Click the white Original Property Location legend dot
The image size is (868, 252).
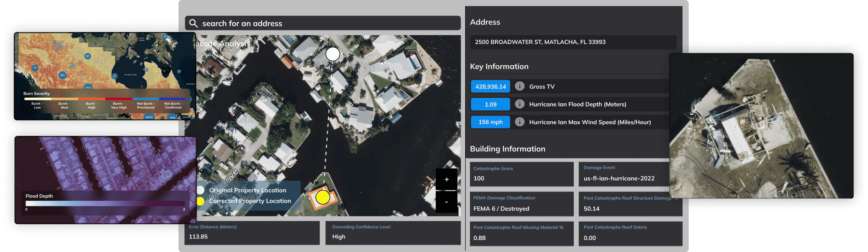[x=201, y=190]
